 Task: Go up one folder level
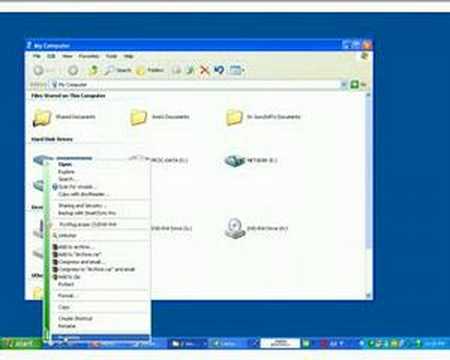pos(93,70)
